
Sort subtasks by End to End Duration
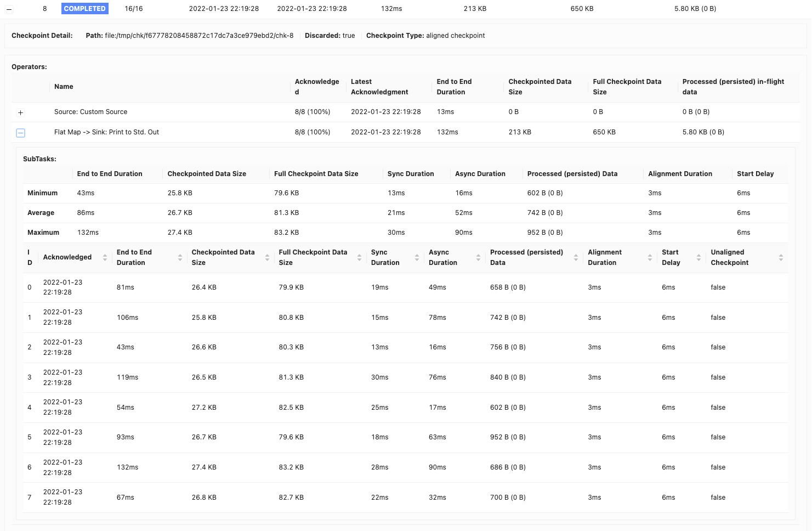(x=180, y=257)
